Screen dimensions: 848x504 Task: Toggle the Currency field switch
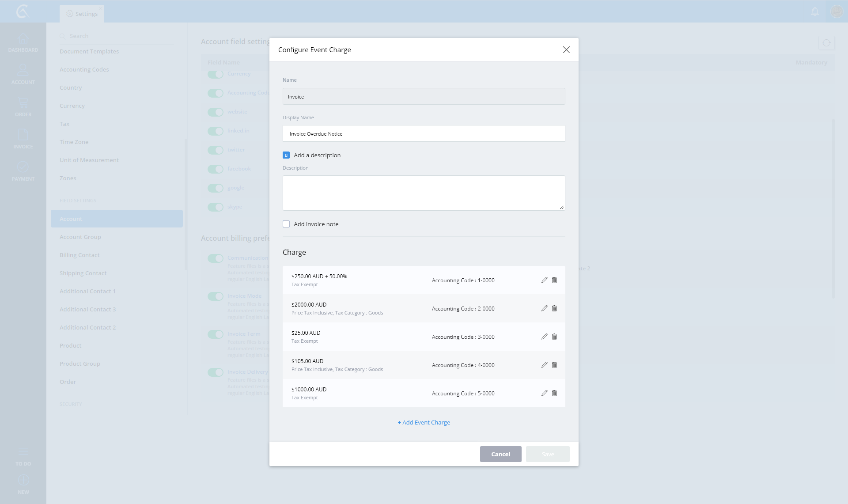point(216,74)
